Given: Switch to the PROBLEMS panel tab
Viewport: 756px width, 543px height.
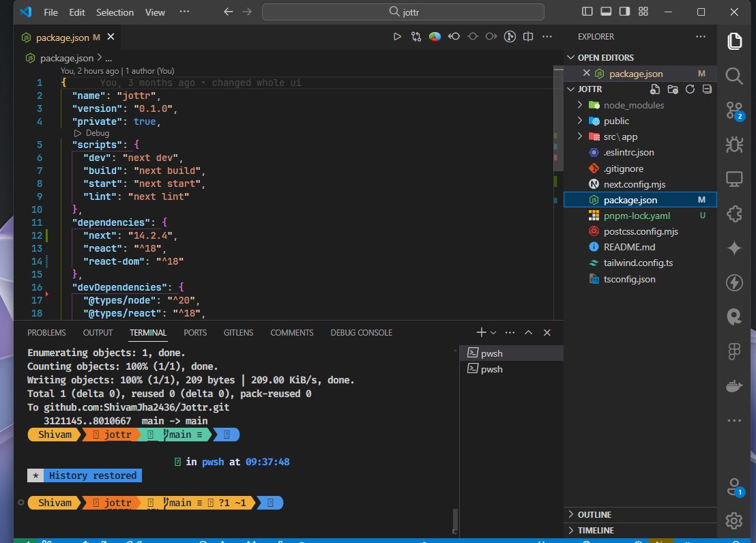Looking at the screenshot, I should pos(46,333).
